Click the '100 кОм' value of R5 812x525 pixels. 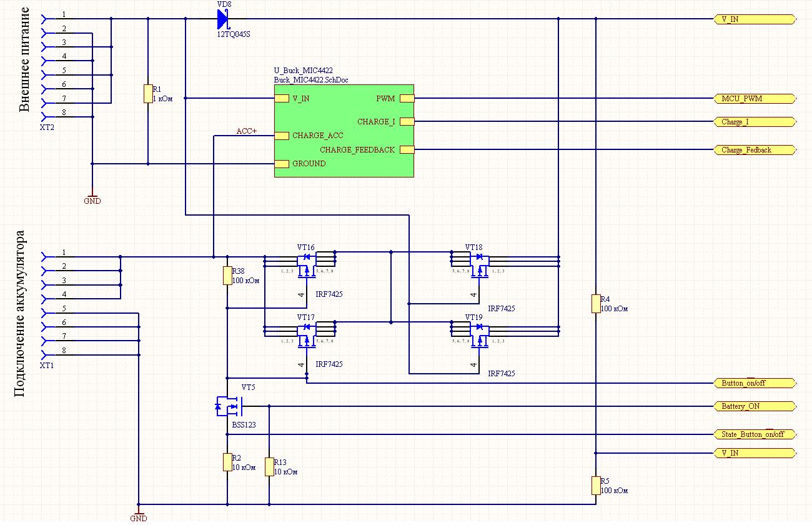(614, 490)
